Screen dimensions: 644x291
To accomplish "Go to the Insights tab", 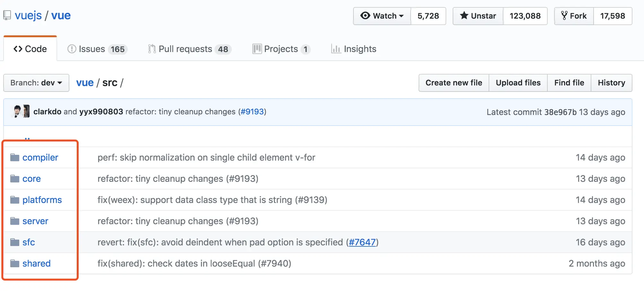I will (354, 49).
